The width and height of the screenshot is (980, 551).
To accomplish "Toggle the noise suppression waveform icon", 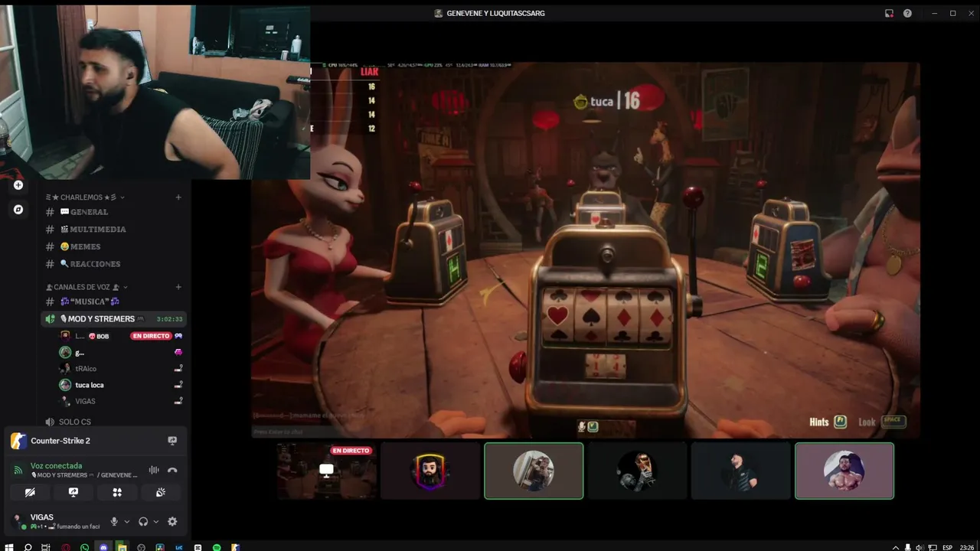I will [x=154, y=470].
